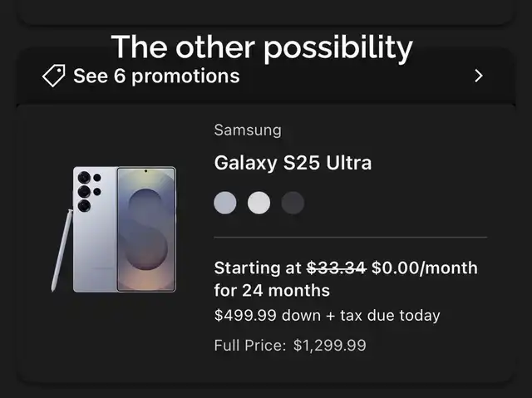
Task: Tap the Starting at $0.00/month price text
Action: [346, 279]
